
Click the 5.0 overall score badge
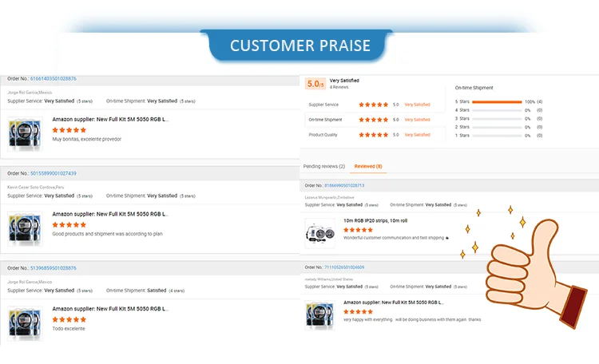[x=316, y=84]
